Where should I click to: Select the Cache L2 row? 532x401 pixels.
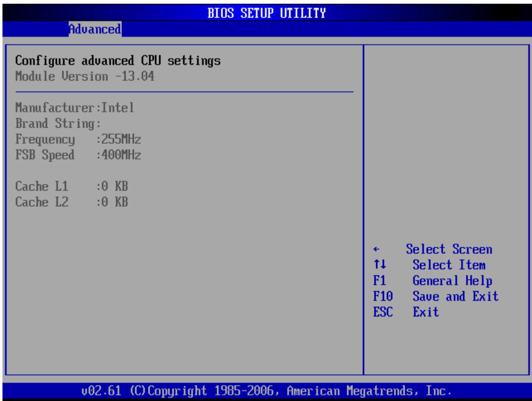point(72,202)
